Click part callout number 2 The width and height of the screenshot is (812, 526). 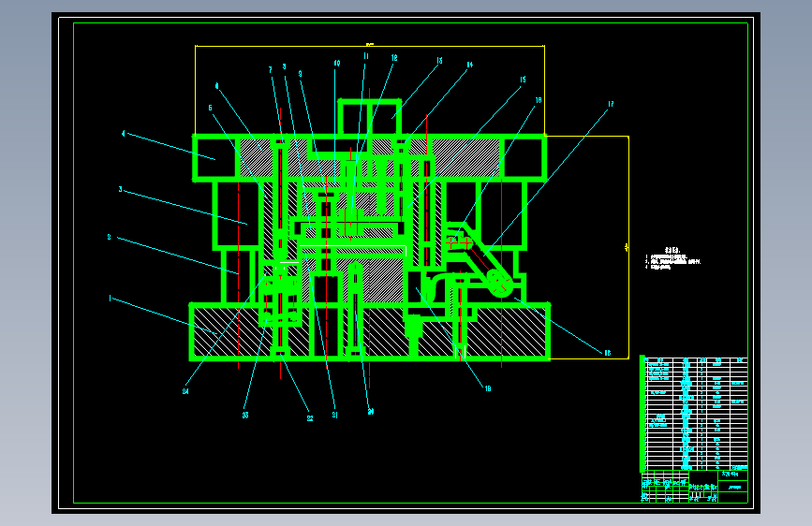tap(109, 237)
